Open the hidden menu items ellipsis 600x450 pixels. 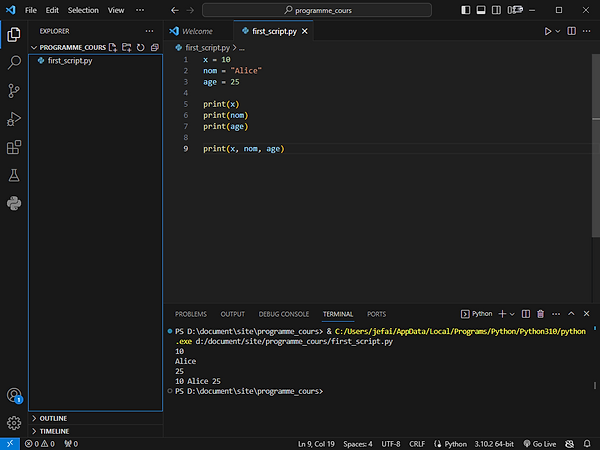[140, 10]
